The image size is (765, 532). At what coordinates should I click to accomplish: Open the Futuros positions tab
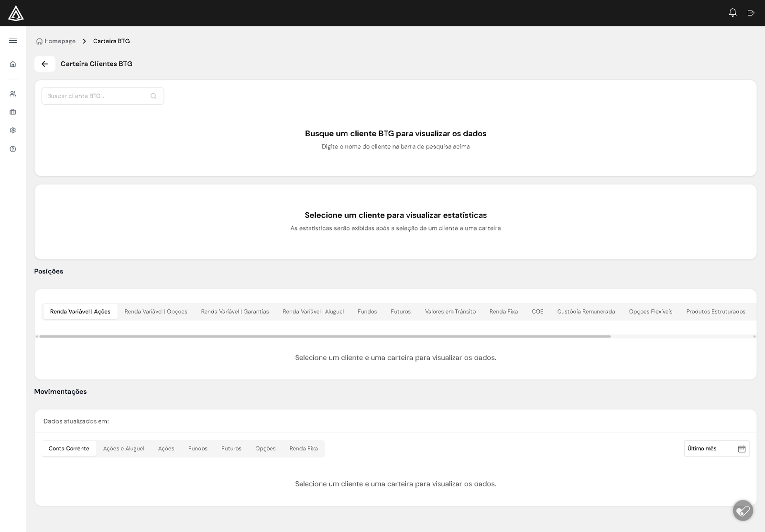401,311
